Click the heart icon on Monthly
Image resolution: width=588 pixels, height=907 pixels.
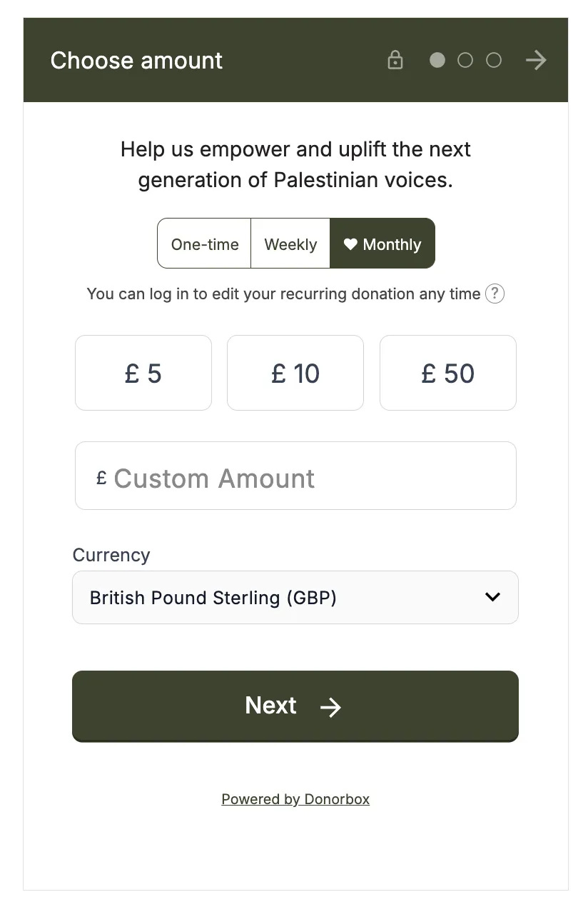coord(350,244)
